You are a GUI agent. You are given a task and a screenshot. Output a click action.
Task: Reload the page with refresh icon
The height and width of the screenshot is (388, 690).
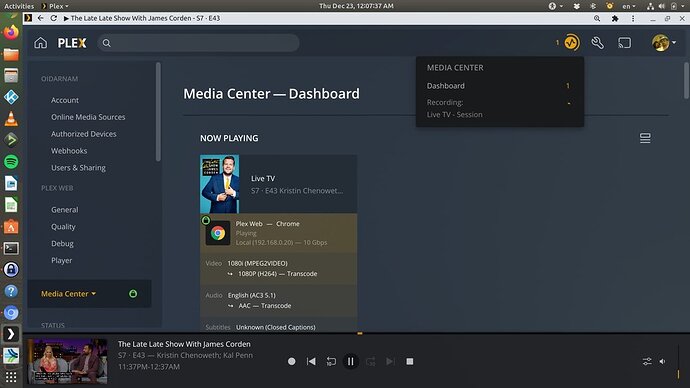coord(54,18)
